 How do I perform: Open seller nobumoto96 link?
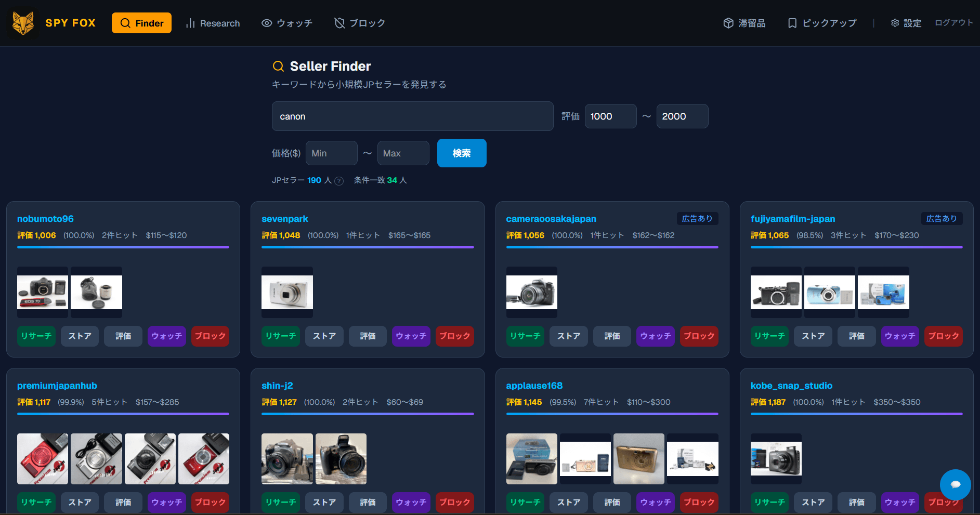45,219
